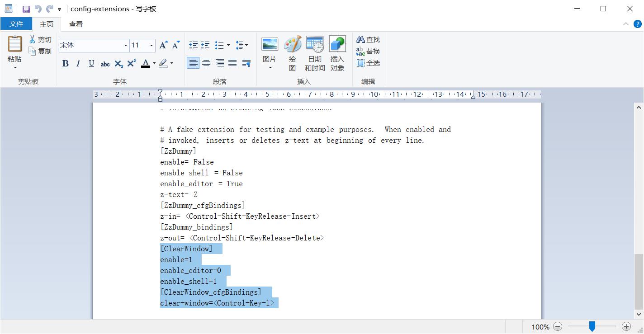The width and height of the screenshot is (644, 334).
Task: Click the Save icon in quick access toolbar
Action: click(26, 9)
